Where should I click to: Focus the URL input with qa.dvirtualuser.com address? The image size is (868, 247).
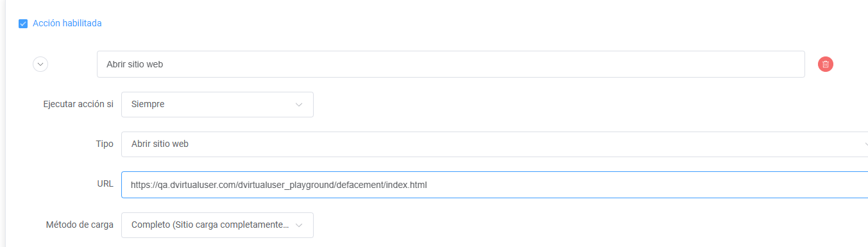(x=495, y=185)
